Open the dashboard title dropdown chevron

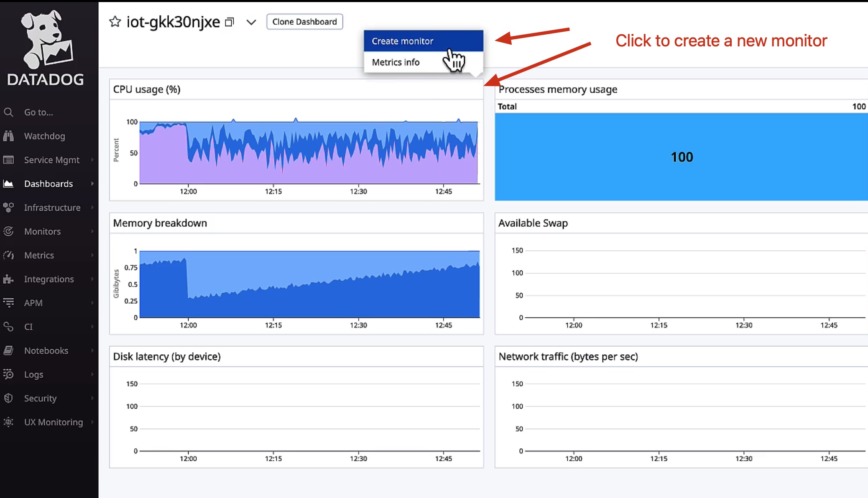pyautogui.click(x=251, y=22)
